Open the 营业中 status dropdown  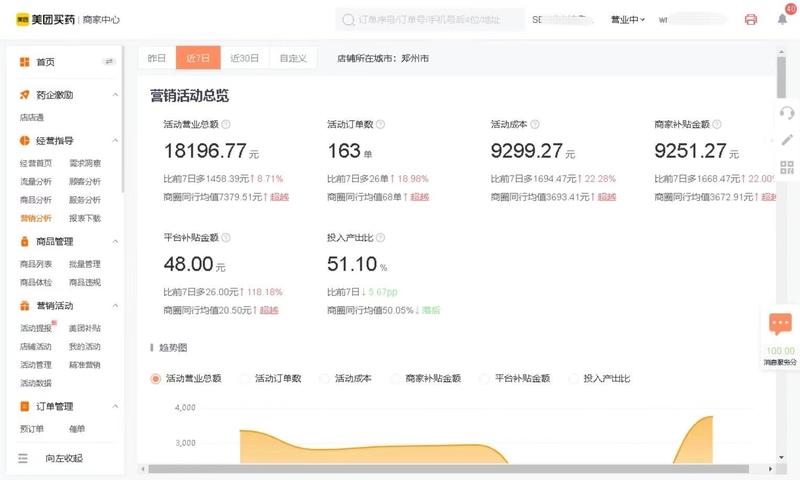pyautogui.click(x=628, y=19)
